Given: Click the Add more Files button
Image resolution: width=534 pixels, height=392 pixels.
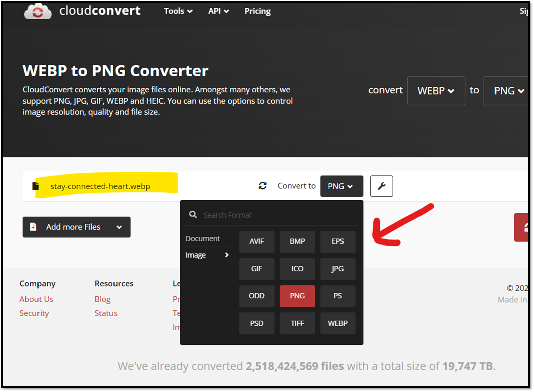Looking at the screenshot, I should (x=76, y=227).
